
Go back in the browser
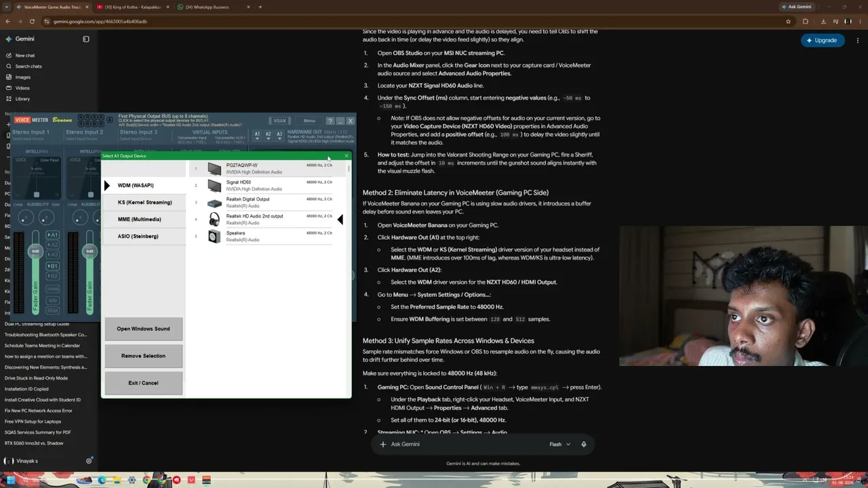pos(8,21)
